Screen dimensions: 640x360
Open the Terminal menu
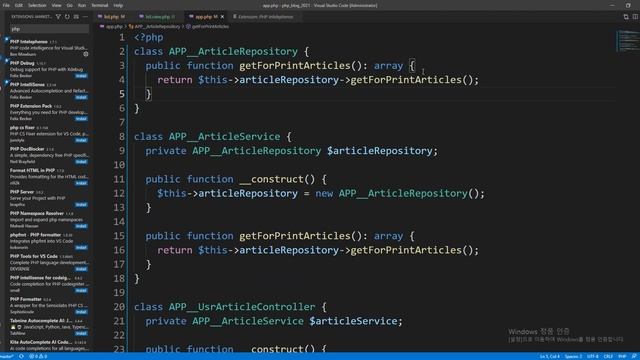click(100, 5)
